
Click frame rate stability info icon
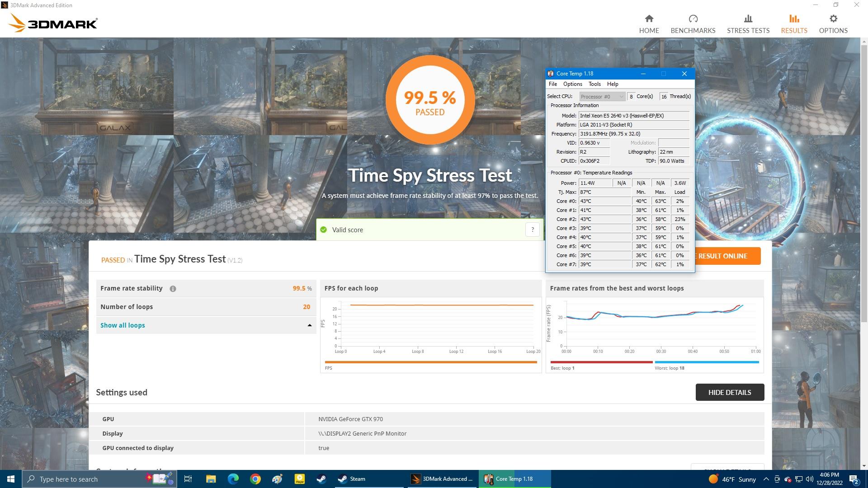[x=173, y=289]
